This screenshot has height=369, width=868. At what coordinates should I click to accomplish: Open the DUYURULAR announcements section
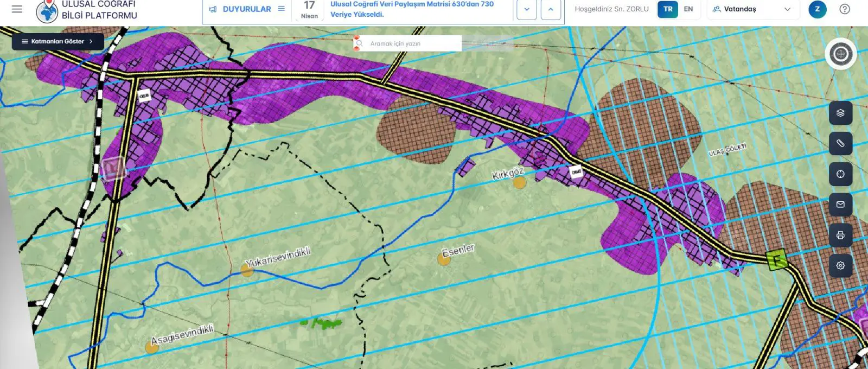(247, 9)
